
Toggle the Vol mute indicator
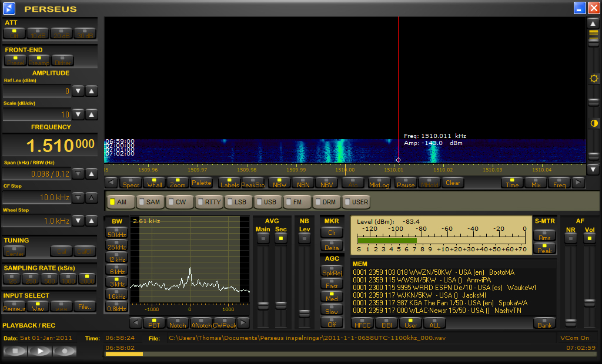(589, 238)
